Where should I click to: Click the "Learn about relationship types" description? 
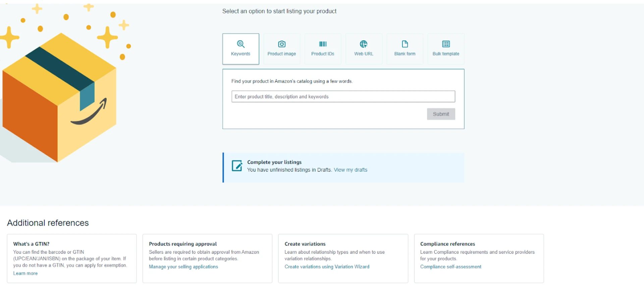pos(334,255)
